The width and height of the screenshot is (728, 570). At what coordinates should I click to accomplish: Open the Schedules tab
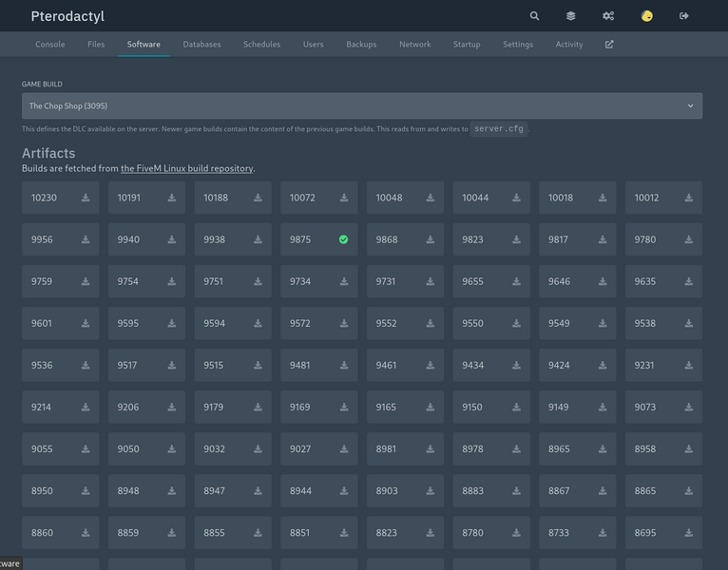point(262,44)
